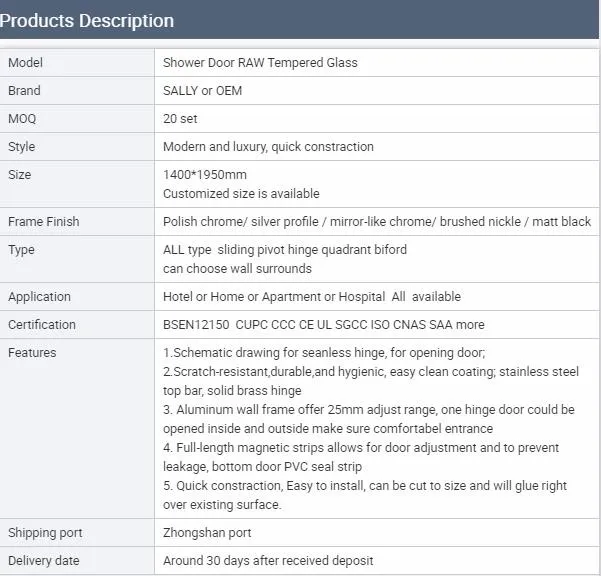The width and height of the screenshot is (601, 576).
Task: Click the Application row label
Action: (41, 297)
